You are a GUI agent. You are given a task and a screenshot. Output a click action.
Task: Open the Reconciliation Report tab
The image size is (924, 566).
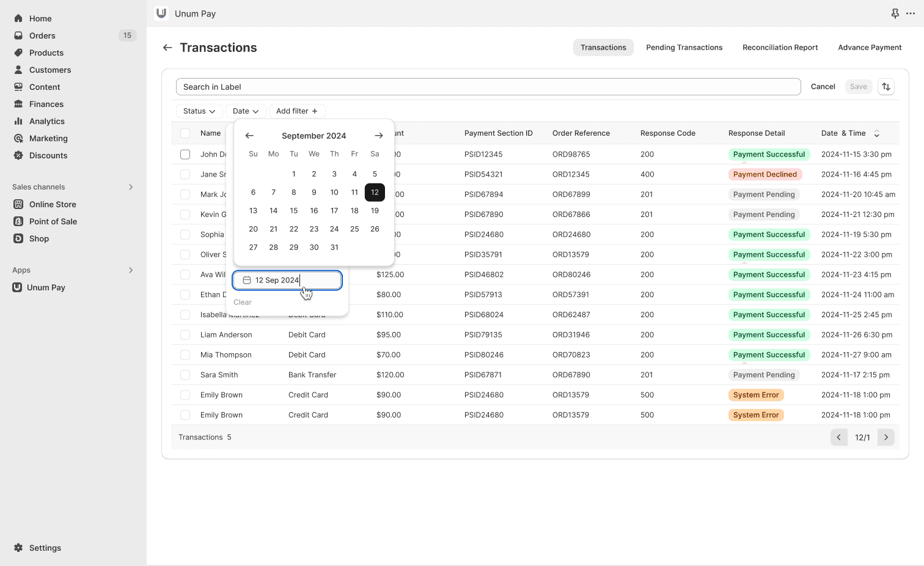pos(780,48)
